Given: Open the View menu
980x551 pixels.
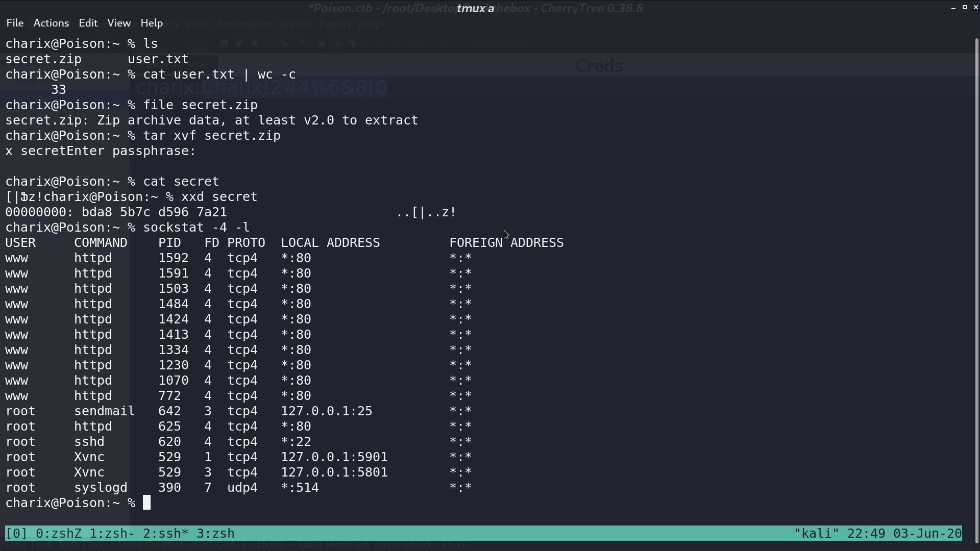Looking at the screenshot, I should [119, 23].
